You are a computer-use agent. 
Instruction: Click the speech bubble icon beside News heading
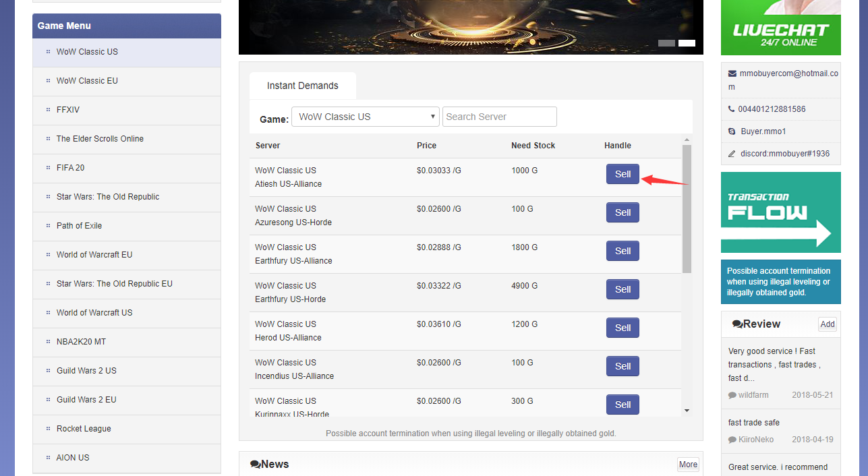click(x=255, y=464)
